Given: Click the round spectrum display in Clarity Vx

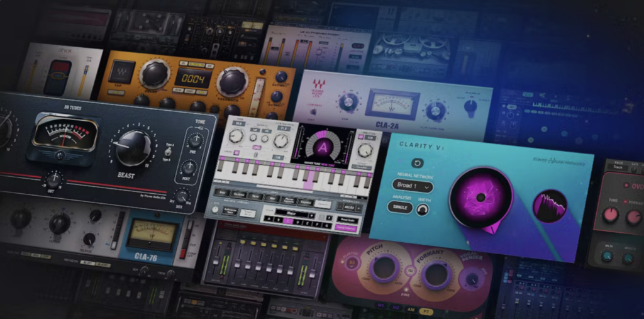Looking at the screenshot, I should [x=550, y=206].
